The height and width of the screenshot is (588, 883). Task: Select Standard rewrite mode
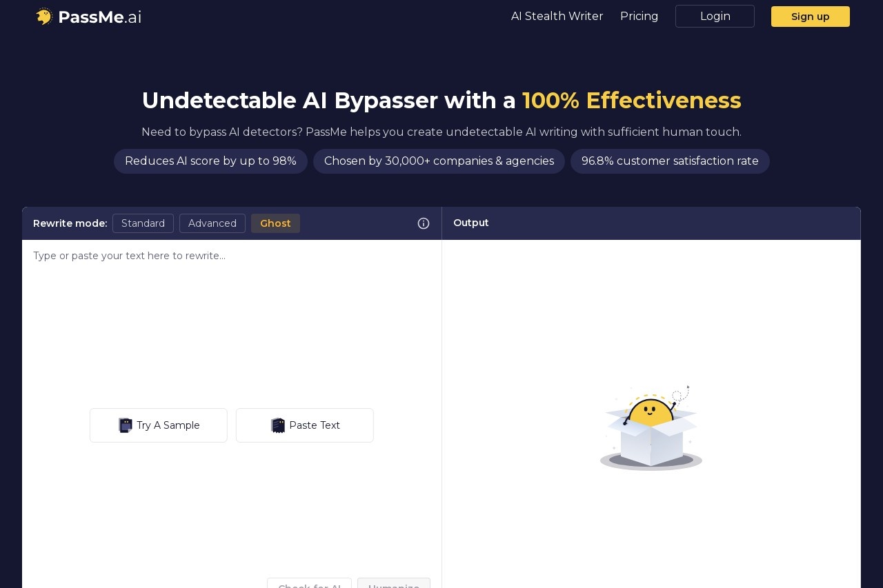coord(143,223)
